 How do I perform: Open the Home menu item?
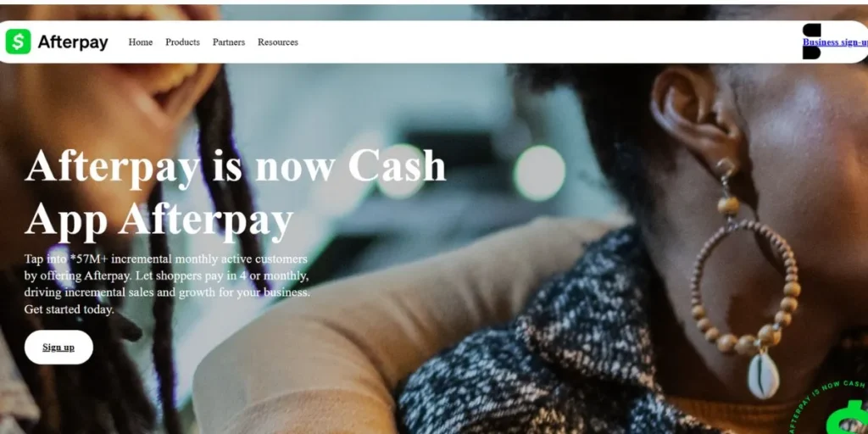141,42
